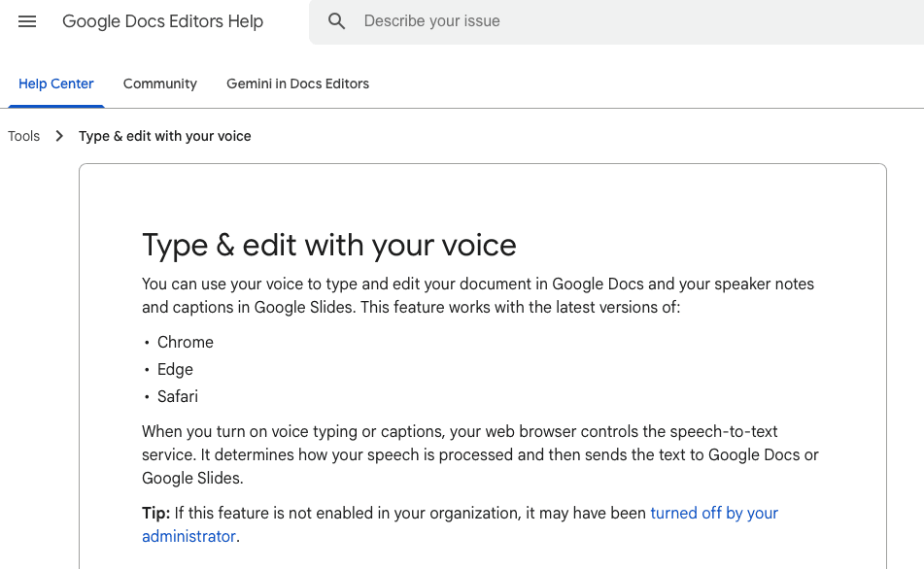Click the Safari list item
924x569 pixels.
[x=178, y=396]
